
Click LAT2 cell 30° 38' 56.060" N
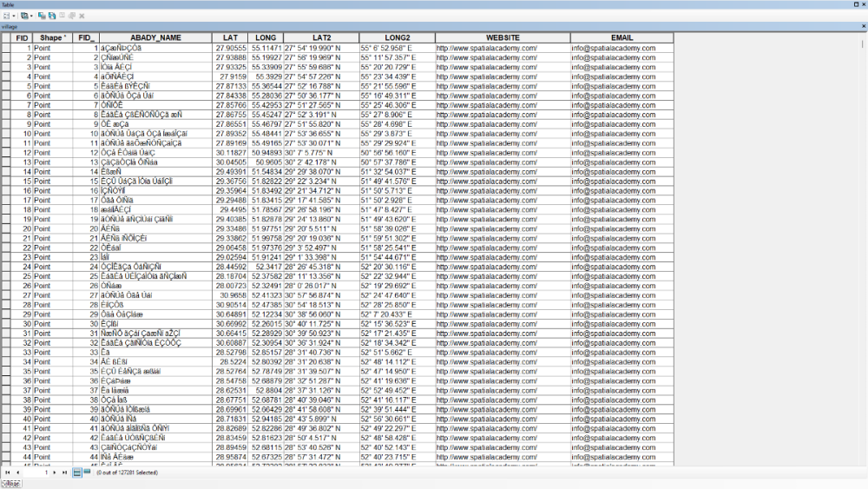[322, 314]
